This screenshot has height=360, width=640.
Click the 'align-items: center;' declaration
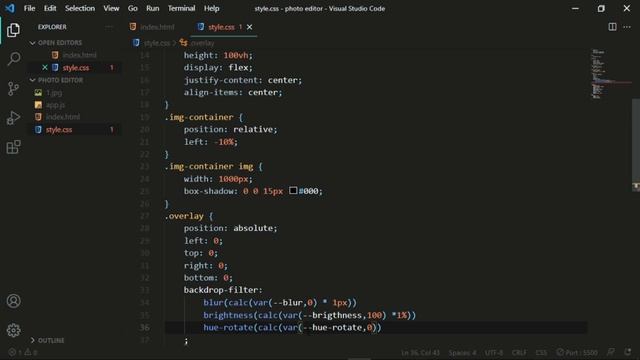(233, 92)
